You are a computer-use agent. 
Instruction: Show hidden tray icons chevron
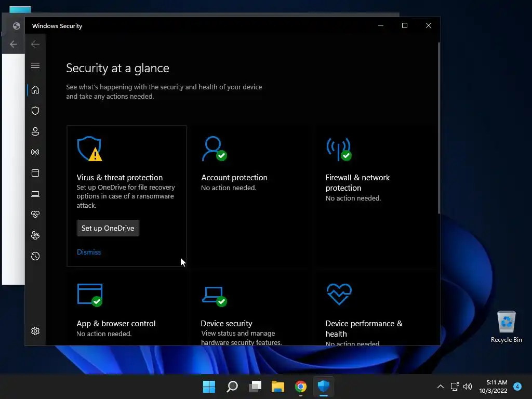441,387
